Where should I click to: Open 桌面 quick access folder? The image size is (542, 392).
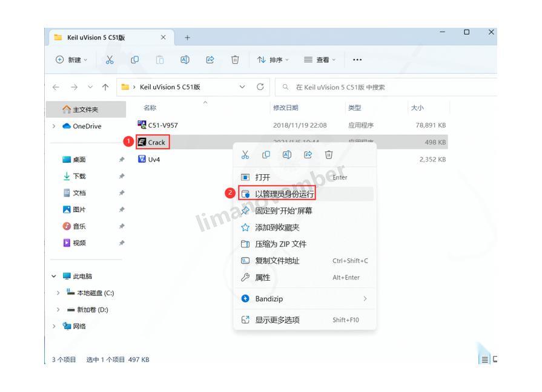pos(74,160)
